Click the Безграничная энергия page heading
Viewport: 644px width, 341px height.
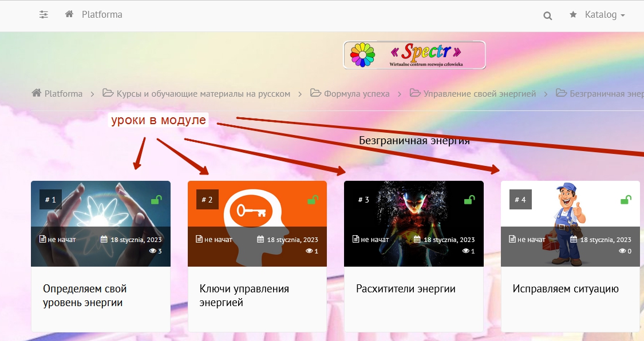(414, 140)
